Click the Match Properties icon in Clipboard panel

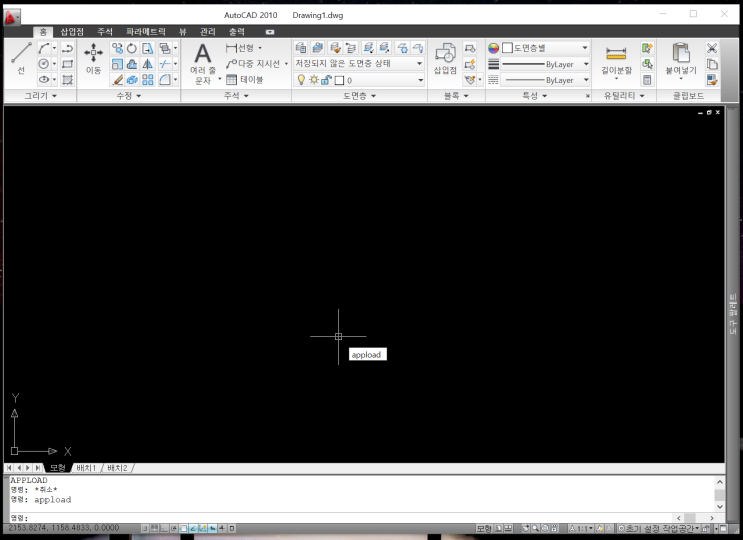pos(712,80)
